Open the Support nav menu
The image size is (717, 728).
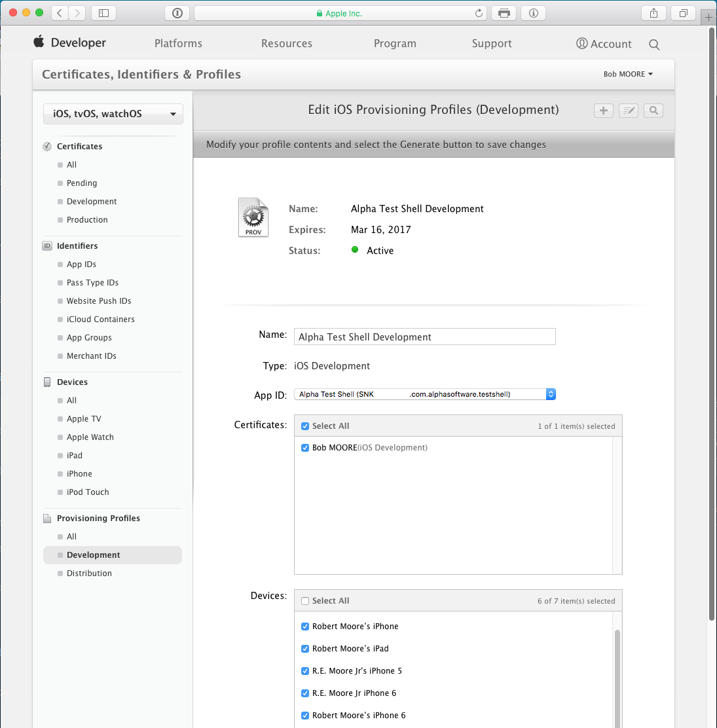click(492, 44)
